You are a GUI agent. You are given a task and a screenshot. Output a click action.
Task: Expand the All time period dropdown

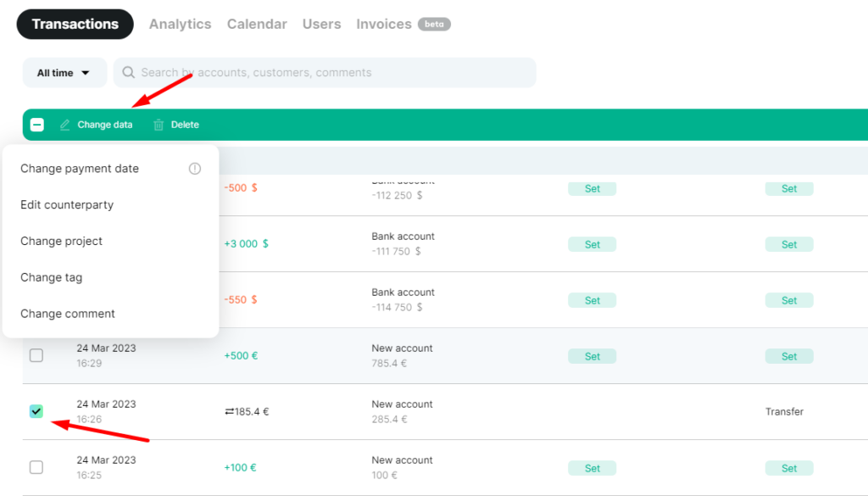64,73
